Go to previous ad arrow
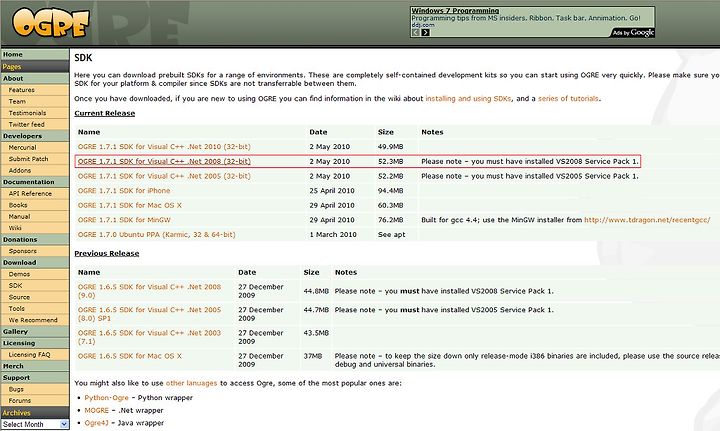 pyautogui.click(x=416, y=33)
